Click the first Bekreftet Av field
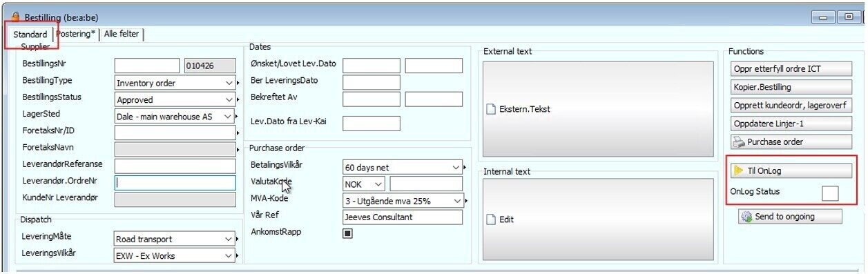Viewport: 868px width, 274px height. point(372,99)
